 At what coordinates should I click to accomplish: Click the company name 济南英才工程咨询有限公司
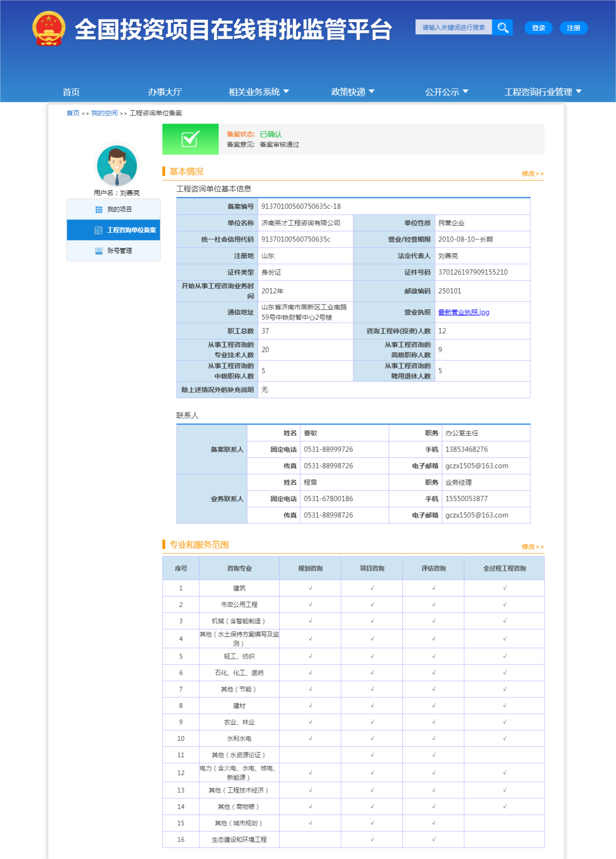pos(301,223)
